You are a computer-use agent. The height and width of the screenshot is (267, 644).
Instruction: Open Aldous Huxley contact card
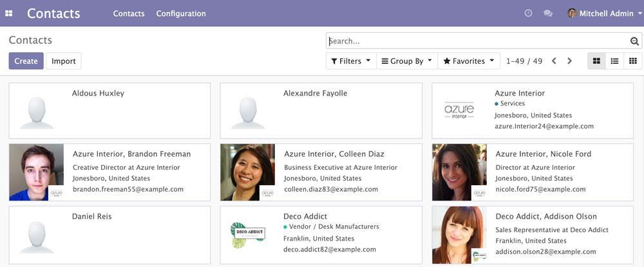pyautogui.click(x=109, y=111)
